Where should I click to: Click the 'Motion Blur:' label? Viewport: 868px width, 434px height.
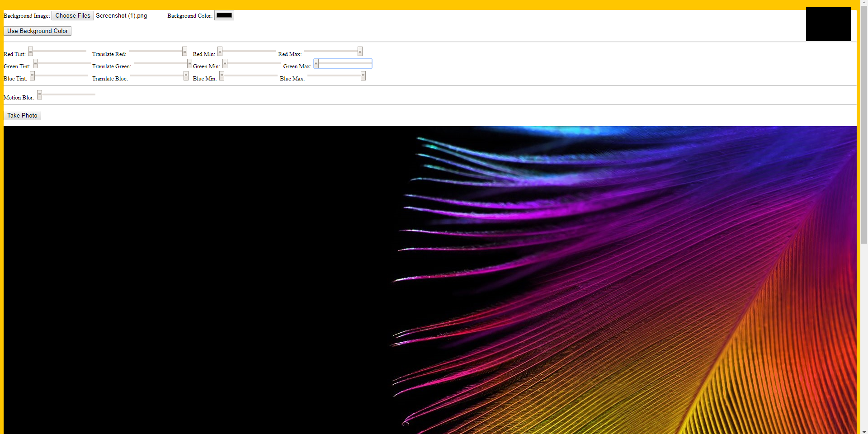(19, 98)
